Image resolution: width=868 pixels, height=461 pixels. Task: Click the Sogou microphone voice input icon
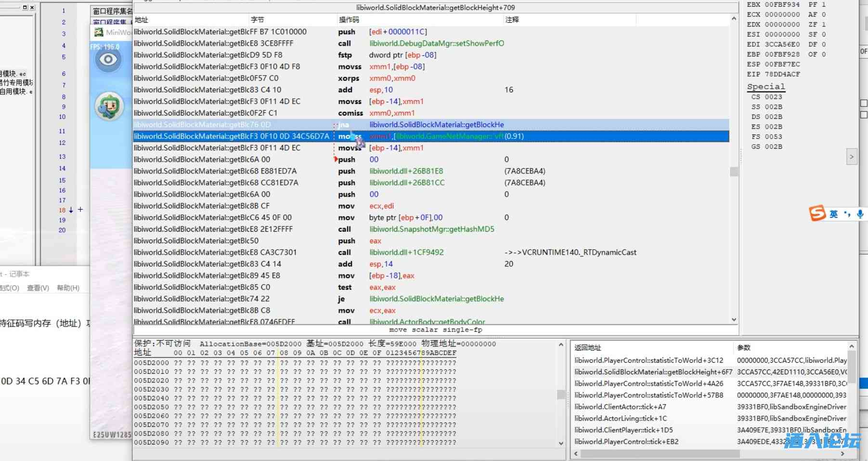point(860,214)
